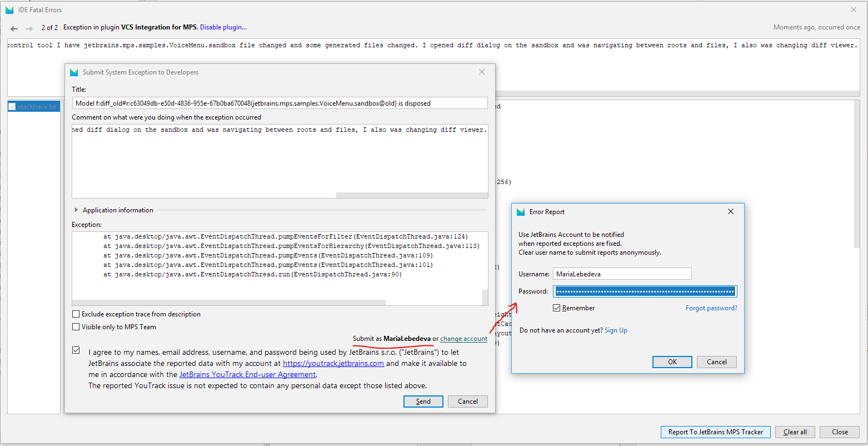
Task: Click the Sign Up link
Action: point(616,330)
